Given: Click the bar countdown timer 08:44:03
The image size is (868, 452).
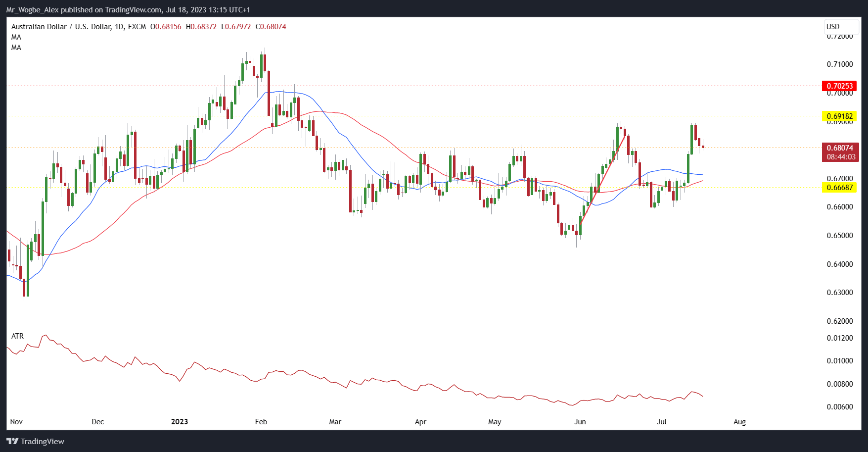Looking at the screenshot, I should (x=840, y=157).
